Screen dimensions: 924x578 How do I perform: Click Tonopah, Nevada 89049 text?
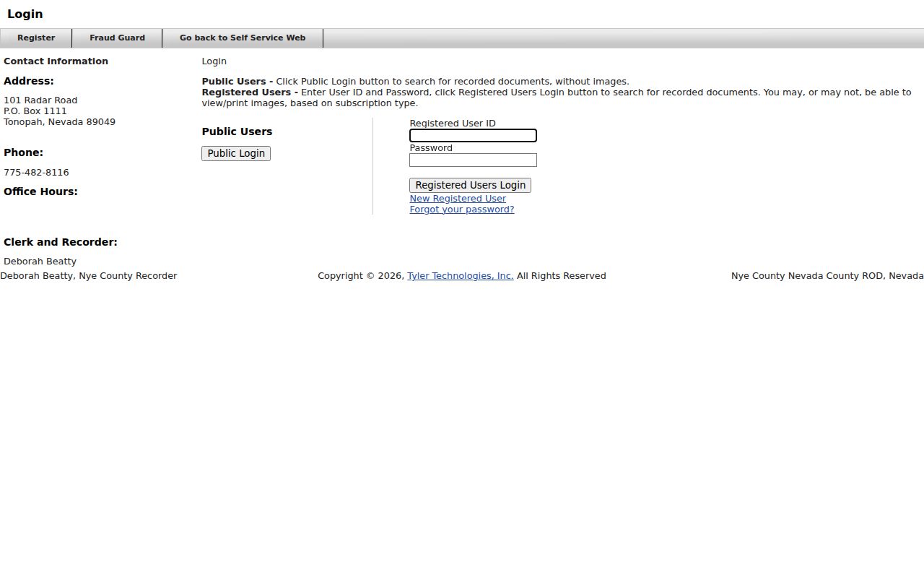tap(59, 122)
